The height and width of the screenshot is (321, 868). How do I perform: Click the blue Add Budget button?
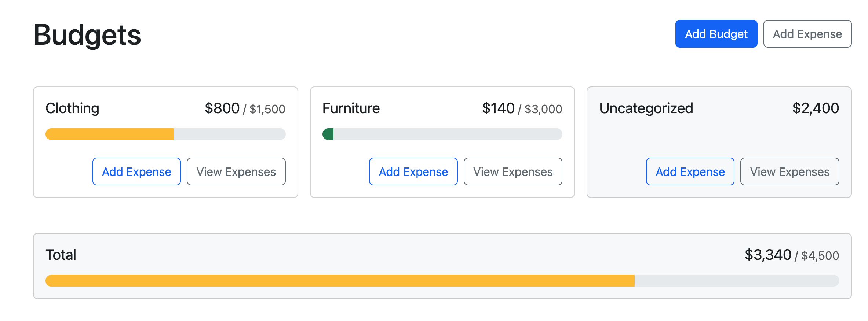click(x=716, y=34)
